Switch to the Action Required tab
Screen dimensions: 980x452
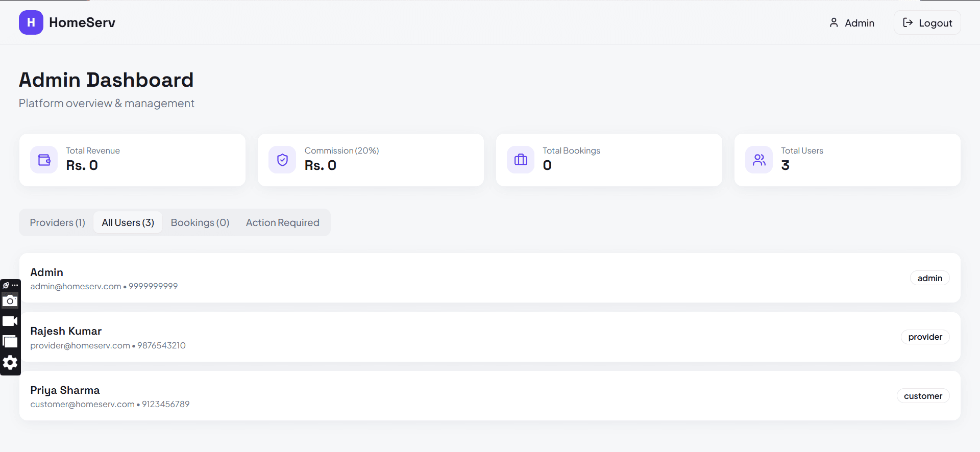[x=282, y=222]
